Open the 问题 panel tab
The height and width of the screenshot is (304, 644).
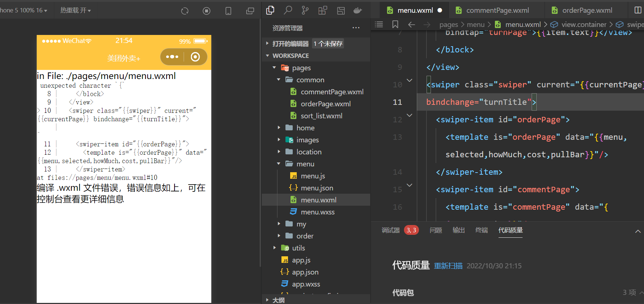coord(436,230)
